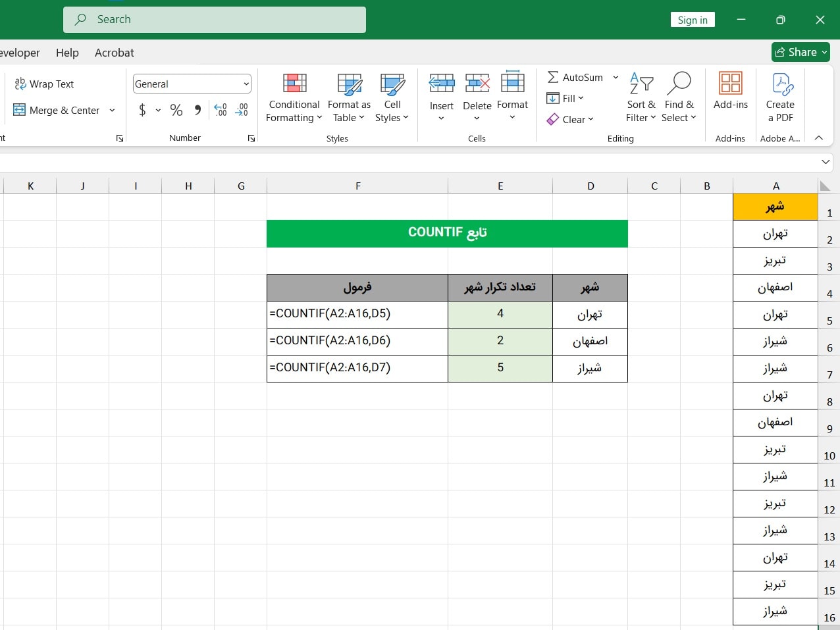Click the Insert cells icon
This screenshot has width=840, height=630.
[442, 84]
